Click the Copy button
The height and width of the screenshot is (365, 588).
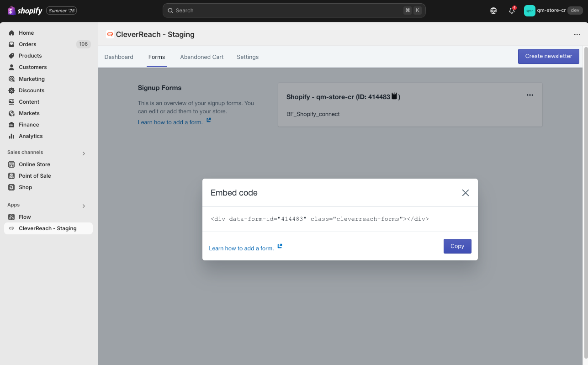pyautogui.click(x=457, y=246)
